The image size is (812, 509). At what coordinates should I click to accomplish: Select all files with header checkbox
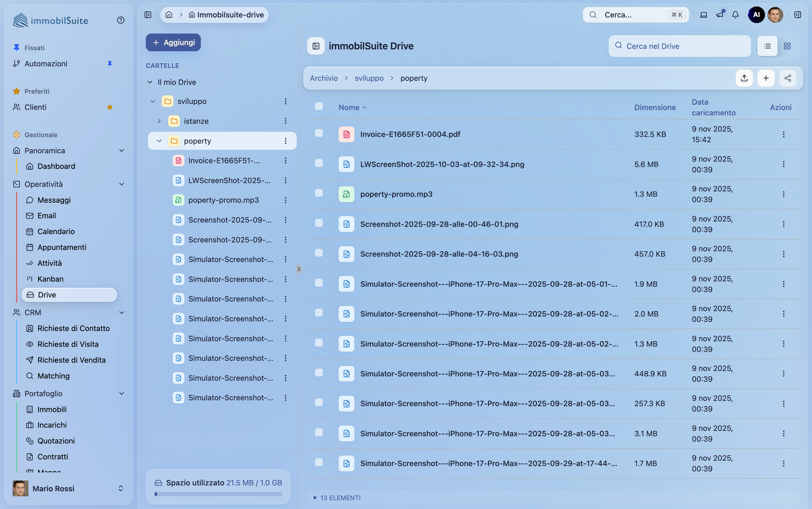pos(318,106)
